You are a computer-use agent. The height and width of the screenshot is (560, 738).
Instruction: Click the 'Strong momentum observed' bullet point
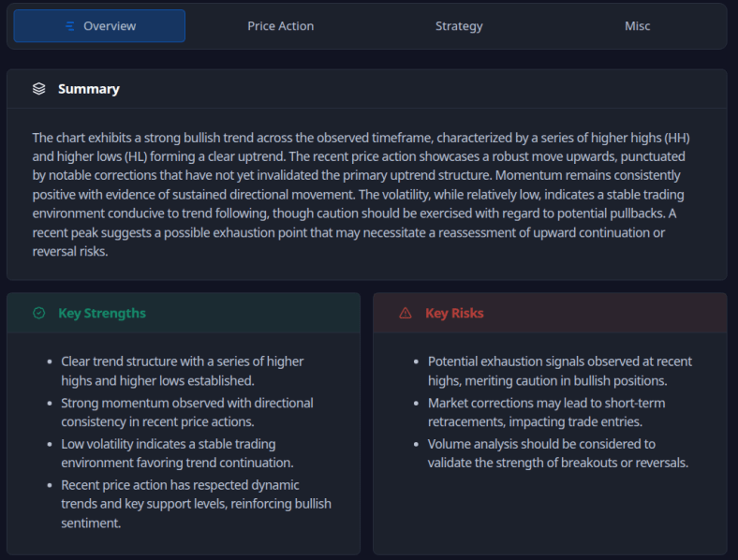coord(186,412)
